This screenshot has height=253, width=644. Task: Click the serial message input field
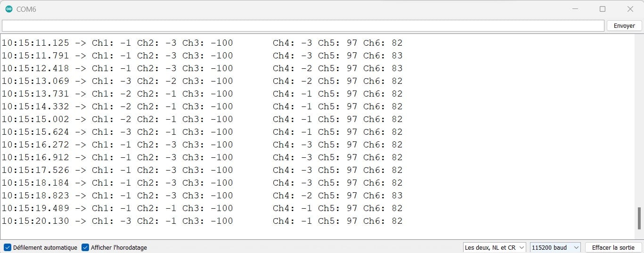302,26
